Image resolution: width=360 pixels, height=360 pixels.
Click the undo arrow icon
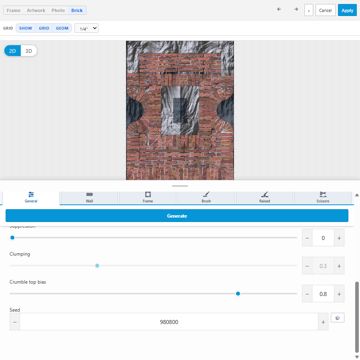(279, 9)
